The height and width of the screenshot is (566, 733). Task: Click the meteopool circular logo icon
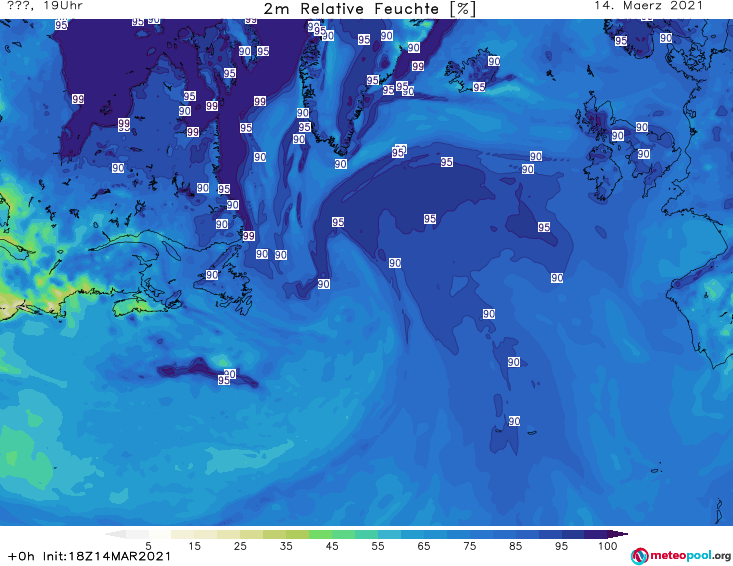639,556
